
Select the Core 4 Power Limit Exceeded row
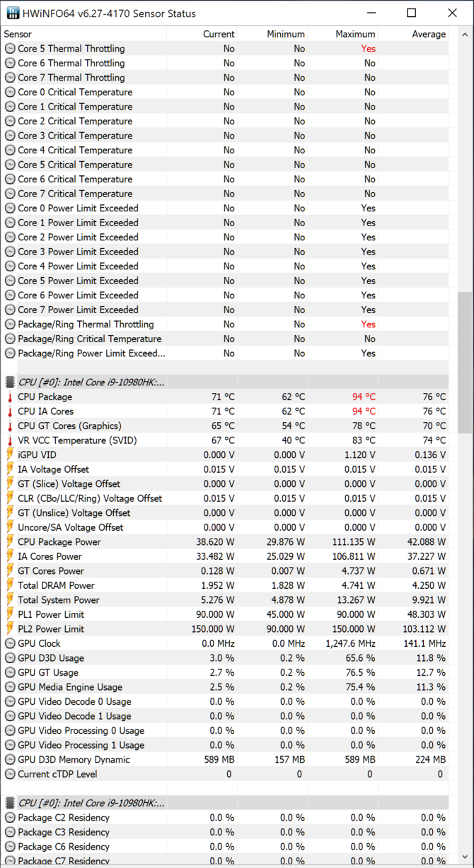tap(225, 266)
